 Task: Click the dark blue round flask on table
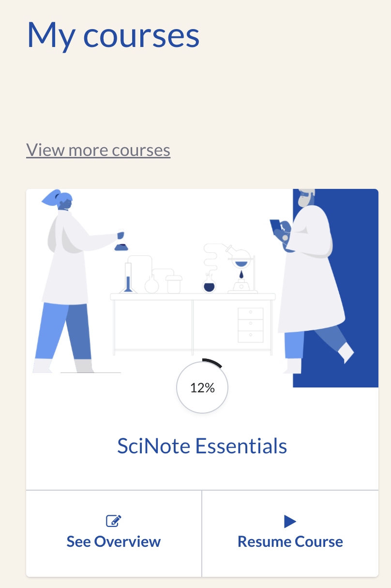pos(209,285)
